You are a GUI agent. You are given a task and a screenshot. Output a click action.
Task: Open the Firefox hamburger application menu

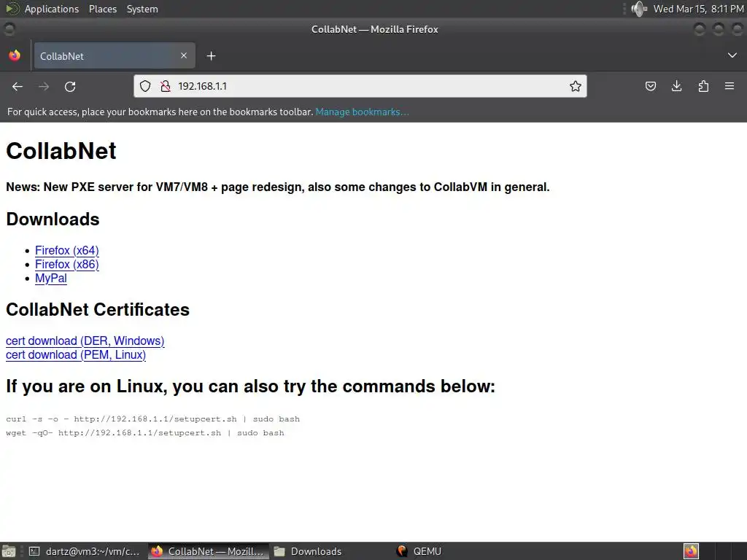pyautogui.click(x=729, y=86)
